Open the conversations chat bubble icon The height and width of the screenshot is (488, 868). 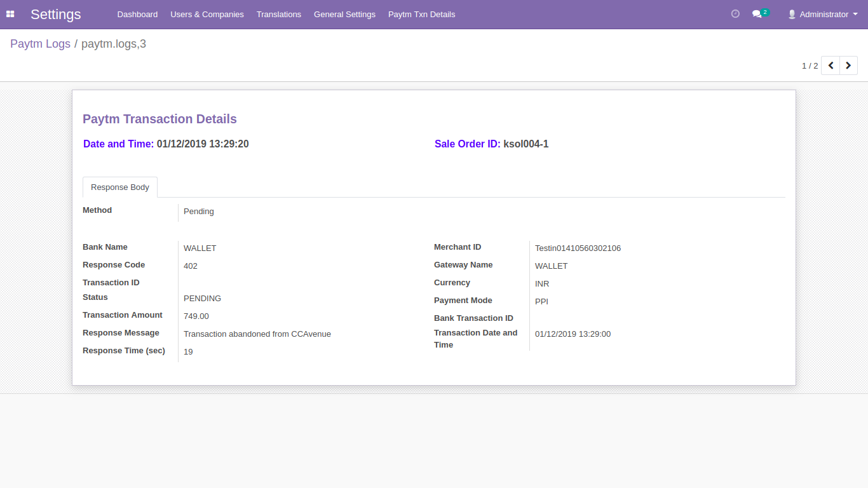pos(757,14)
